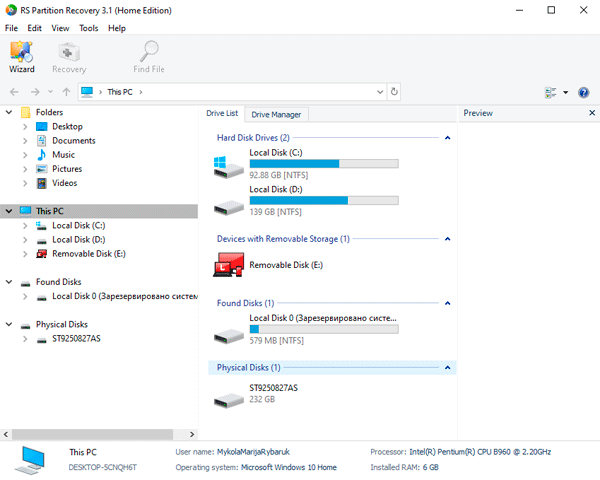600x480 pixels.
Task: Open the Edit menu
Action: click(34, 28)
